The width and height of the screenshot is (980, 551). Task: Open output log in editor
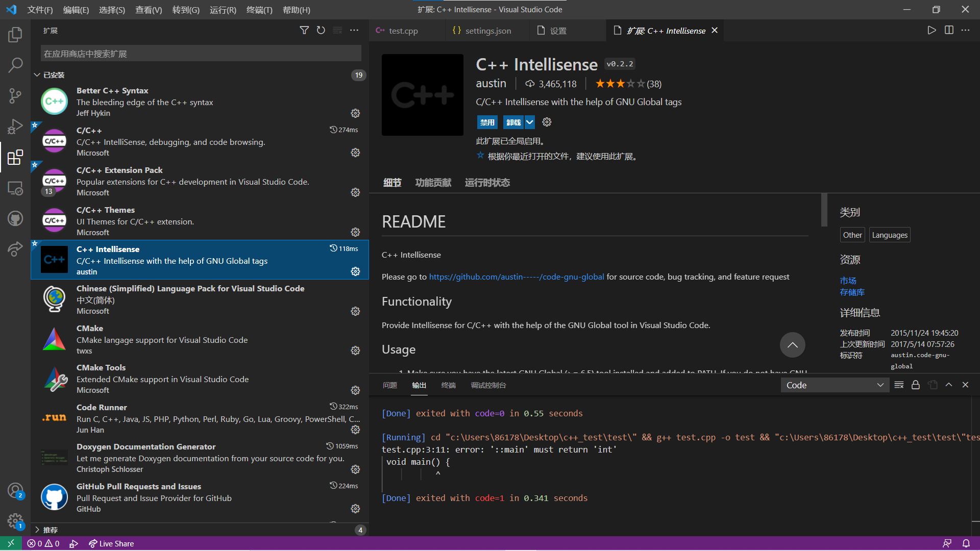pyautogui.click(x=933, y=385)
